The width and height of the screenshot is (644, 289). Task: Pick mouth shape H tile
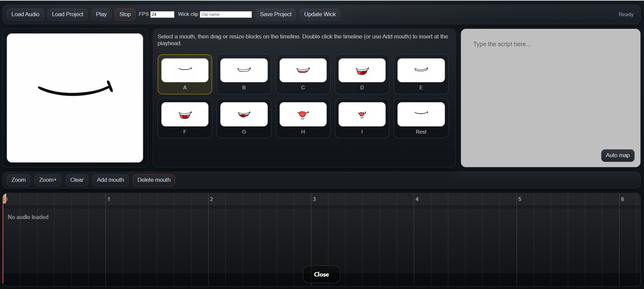point(303,115)
